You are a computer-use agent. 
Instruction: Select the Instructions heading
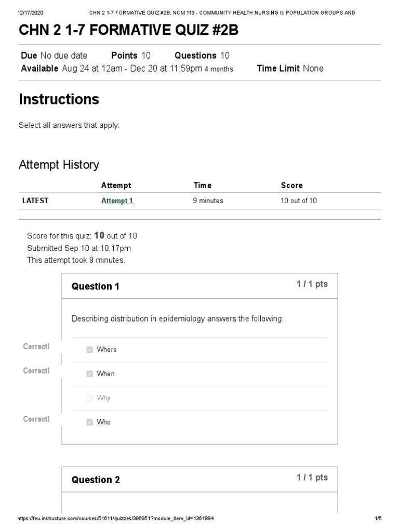pyautogui.click(x=59, y=99)
